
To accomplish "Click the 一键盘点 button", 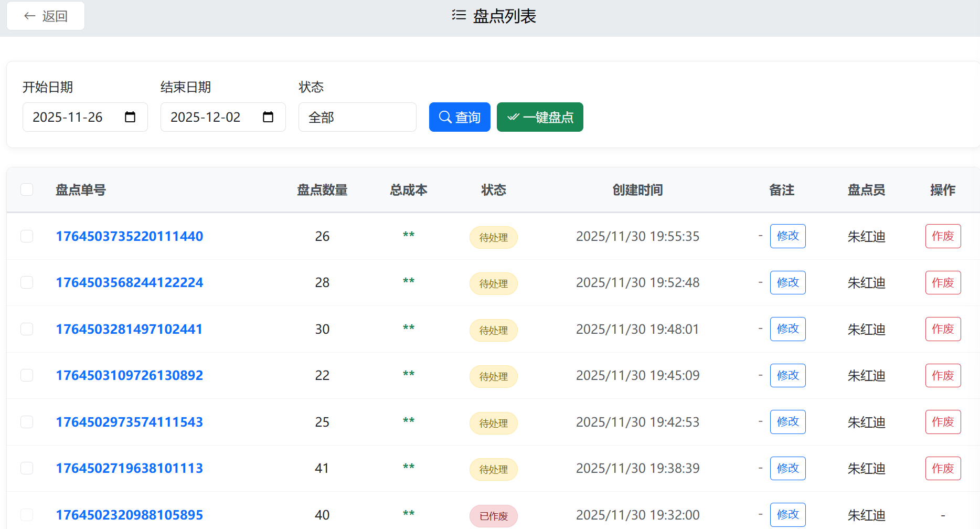I will click(x=540, y=117).
